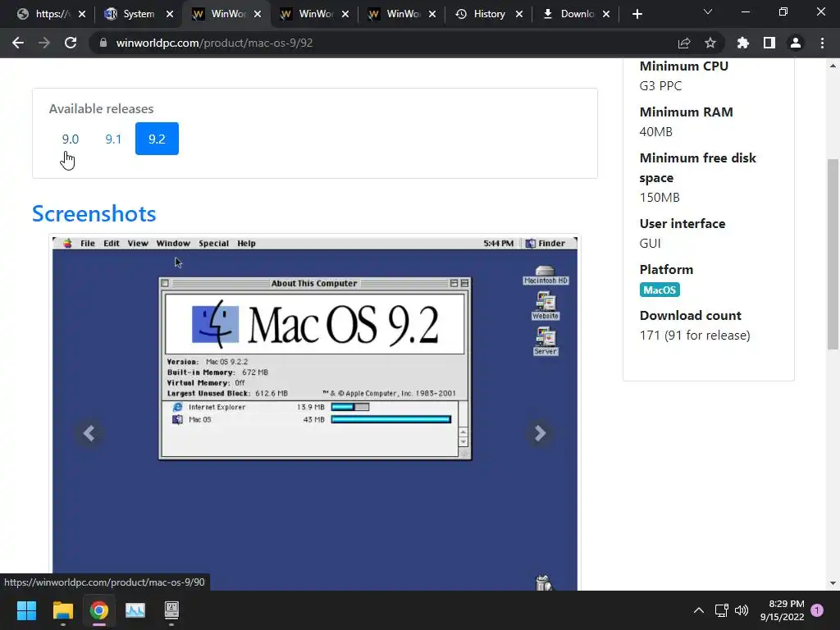
Task: Close the Downloads tab
Action: pyautogui.click(x=606, y=14)
